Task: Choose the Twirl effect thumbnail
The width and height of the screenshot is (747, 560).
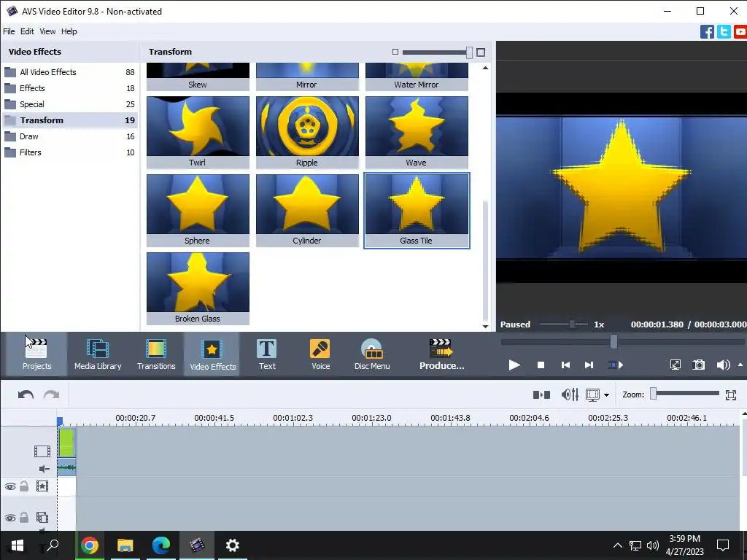Action: [x=198, y=132]
